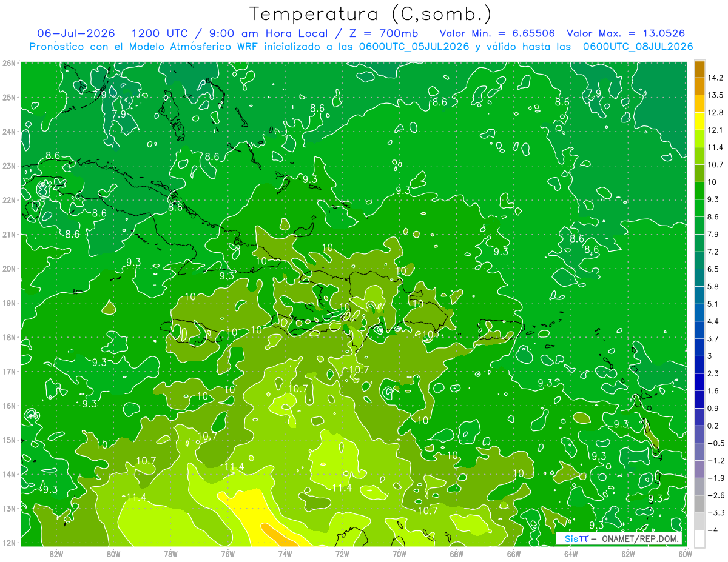Click the '82W' longitude axis label

coord(56,554)
